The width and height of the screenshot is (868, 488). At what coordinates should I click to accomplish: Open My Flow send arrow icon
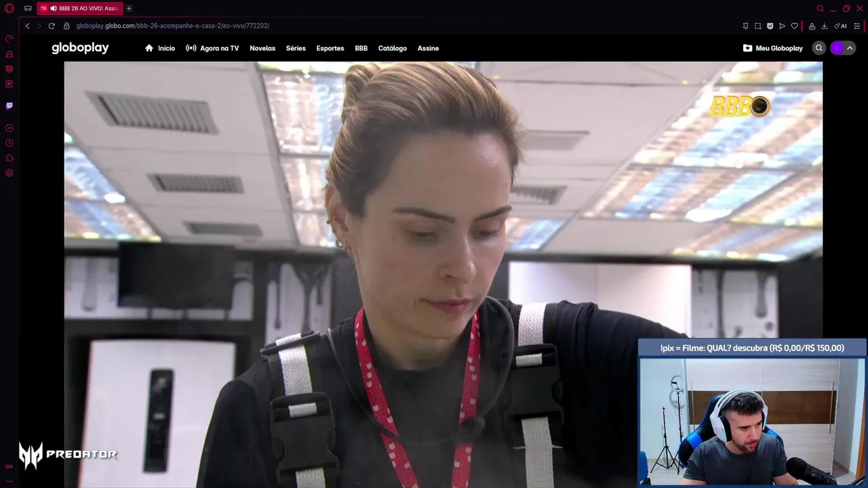pyautogui.click(x=782, y=26)
